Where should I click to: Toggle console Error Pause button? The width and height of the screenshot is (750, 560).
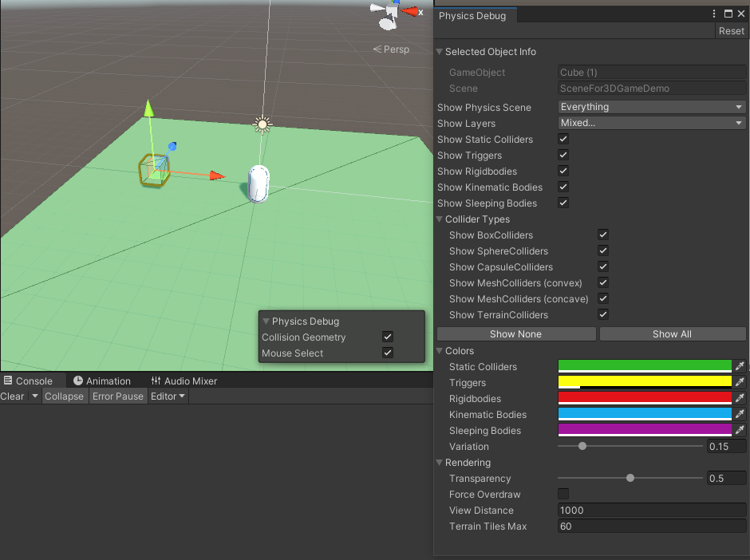117,396
